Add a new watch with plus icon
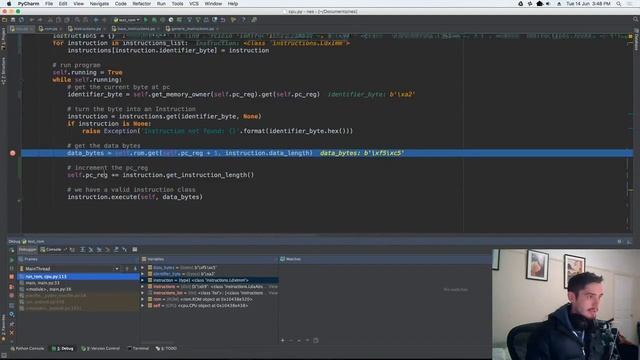The height and width of the screenshot is (360, 640). [x=282, y=340]
